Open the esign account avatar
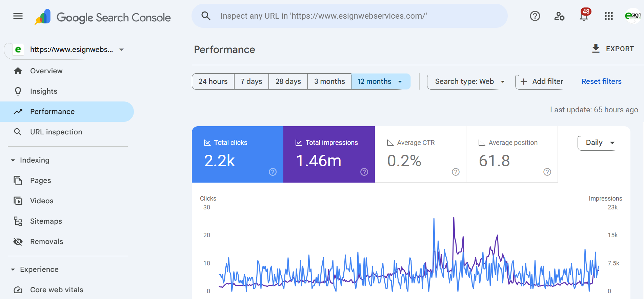Screen dimensions: 644x299 pos(633,16)
